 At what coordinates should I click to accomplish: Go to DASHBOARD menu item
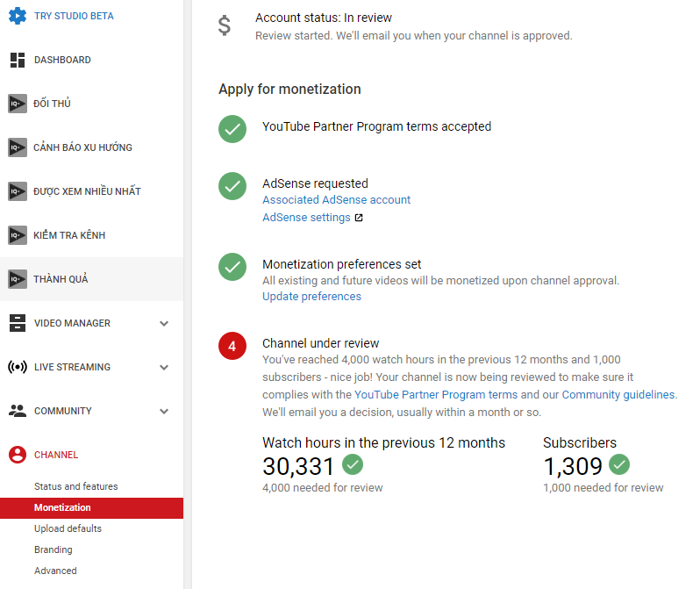click(x=62, y=60)
